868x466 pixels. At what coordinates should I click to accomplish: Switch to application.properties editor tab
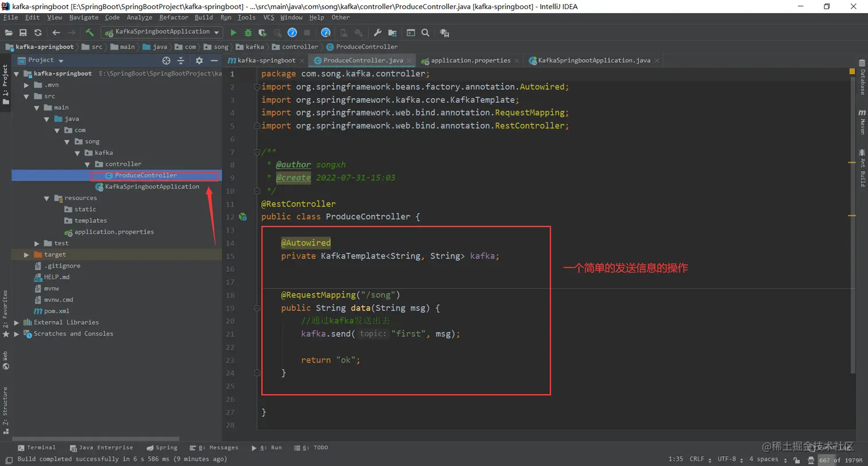pyautogui.click(x=470, y=60)
